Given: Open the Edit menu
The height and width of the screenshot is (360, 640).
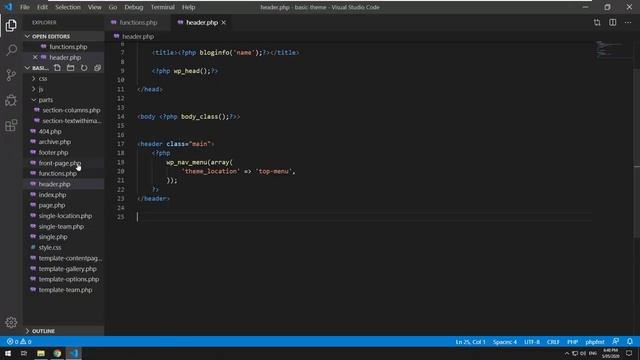Looking at the screenshot, I should click(42, 7).
